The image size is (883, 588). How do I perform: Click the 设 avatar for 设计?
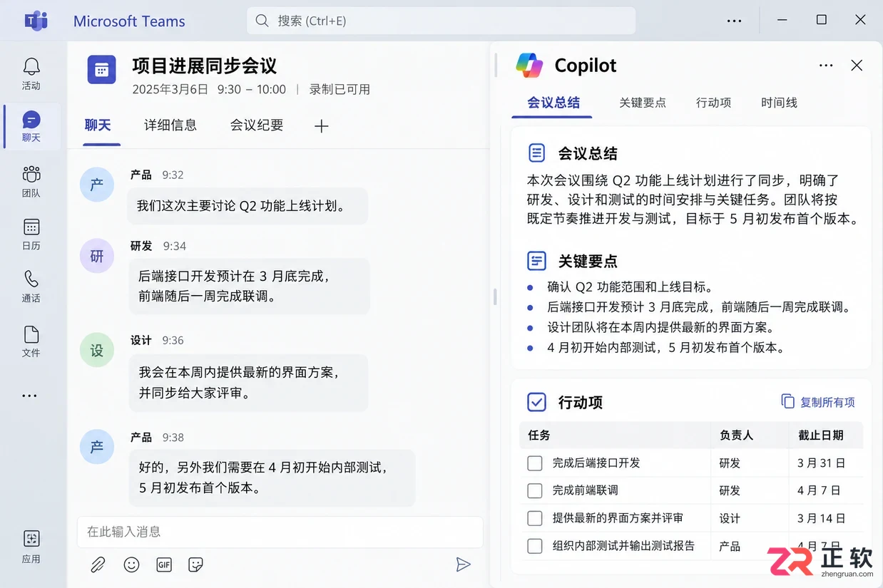(x=97, y=350)
